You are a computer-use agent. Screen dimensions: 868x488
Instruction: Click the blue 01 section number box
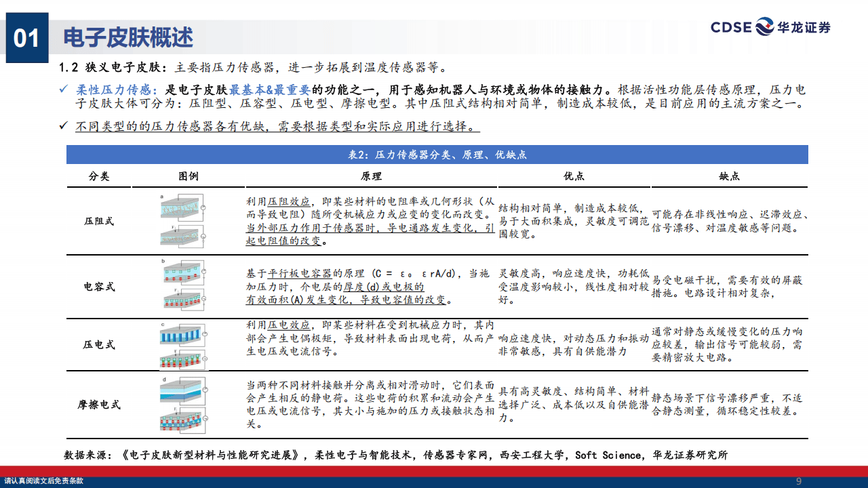click(27, 37)
